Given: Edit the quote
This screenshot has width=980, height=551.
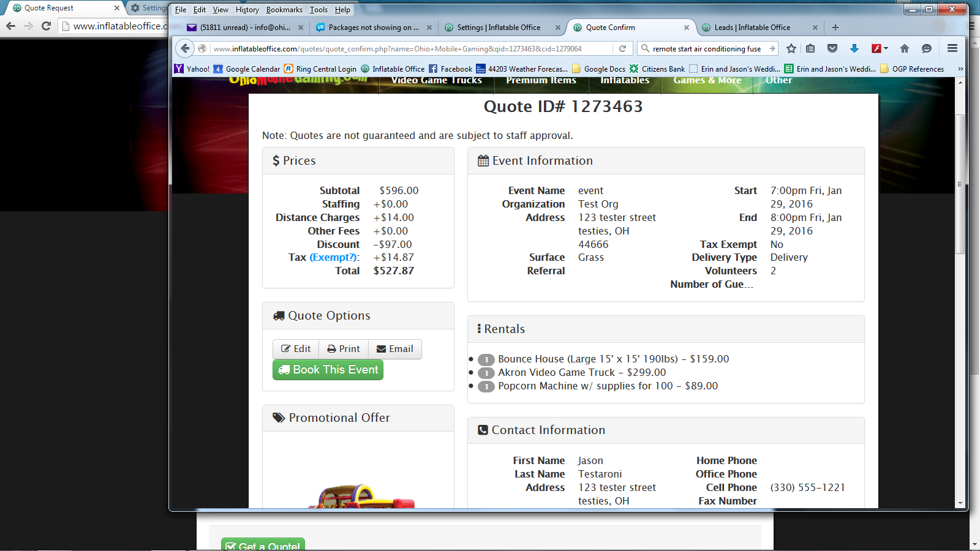Looking at the screenshot, I should pos(296,349).
